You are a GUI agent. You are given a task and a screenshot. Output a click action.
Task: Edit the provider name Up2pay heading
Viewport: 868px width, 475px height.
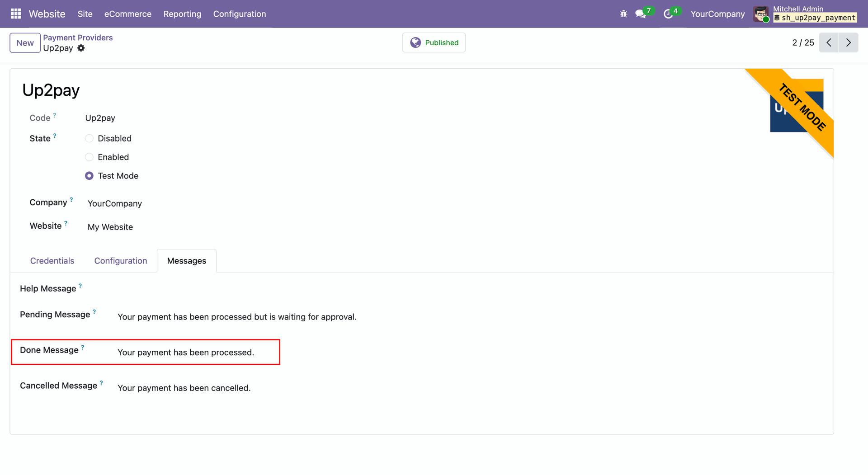[x=51, y=90]
